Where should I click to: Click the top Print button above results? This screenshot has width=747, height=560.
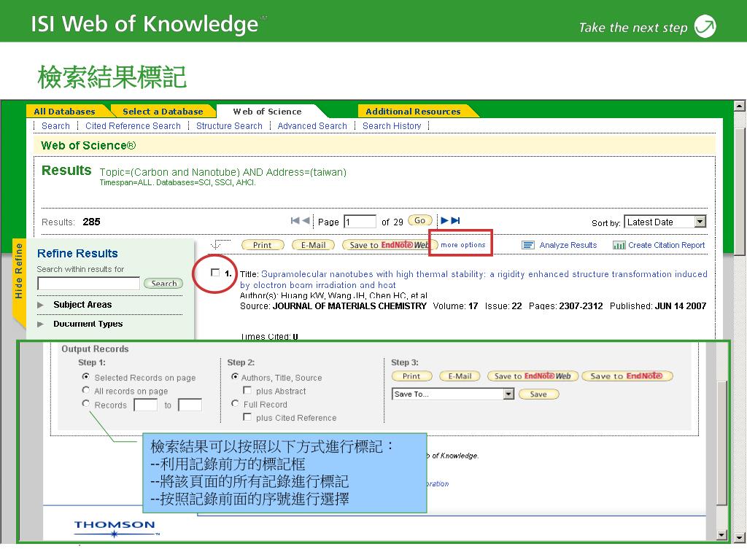point(263,245)
